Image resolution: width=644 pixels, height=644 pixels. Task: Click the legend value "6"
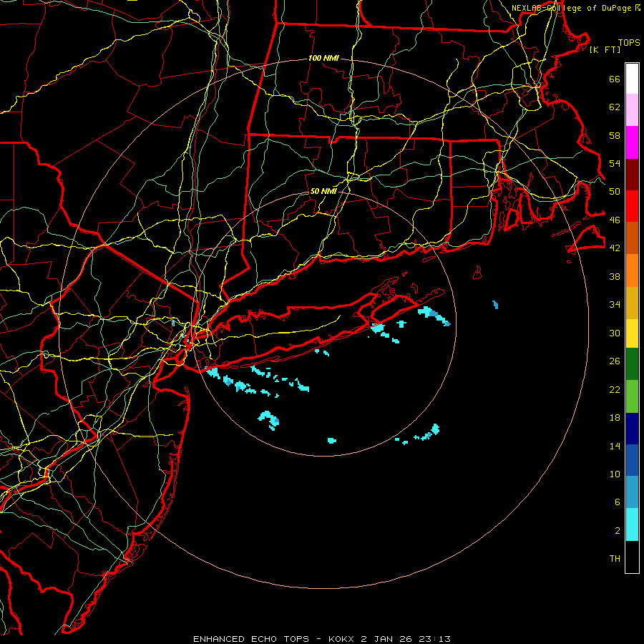click(x=618, y=502)
